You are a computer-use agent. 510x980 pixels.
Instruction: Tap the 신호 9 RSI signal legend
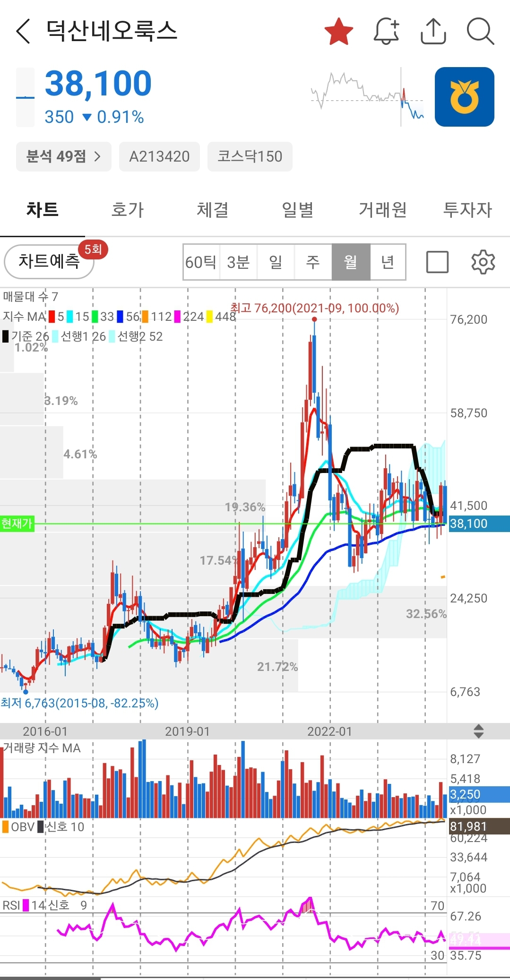(68, 905)
